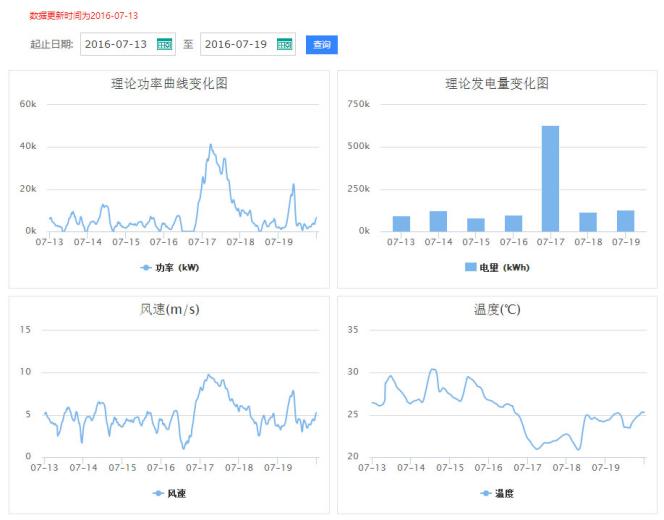Open the end date calendar picker icon

click(284, 45)
